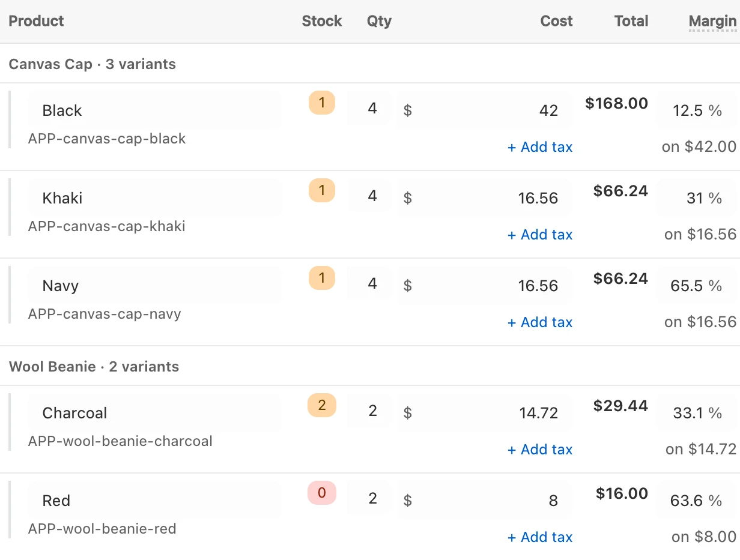Click the Khaki variant name field
This screenshot has height=560, width=740.
[155, 198]
